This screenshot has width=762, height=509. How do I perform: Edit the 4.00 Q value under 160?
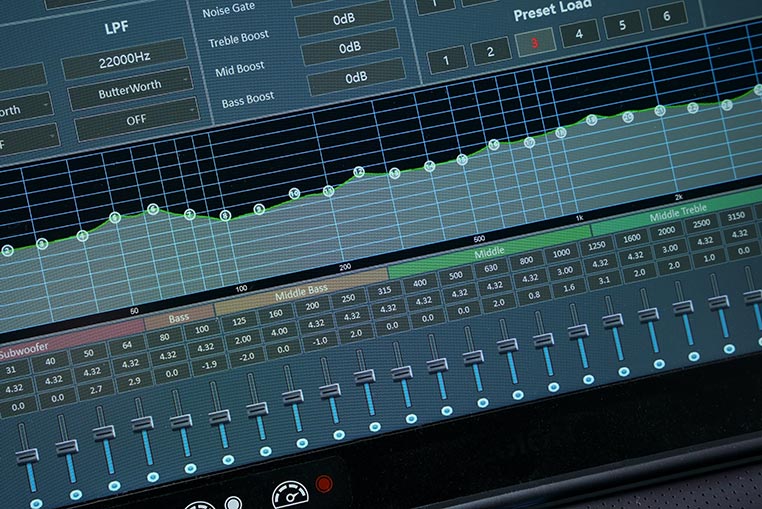pos(279,332)
